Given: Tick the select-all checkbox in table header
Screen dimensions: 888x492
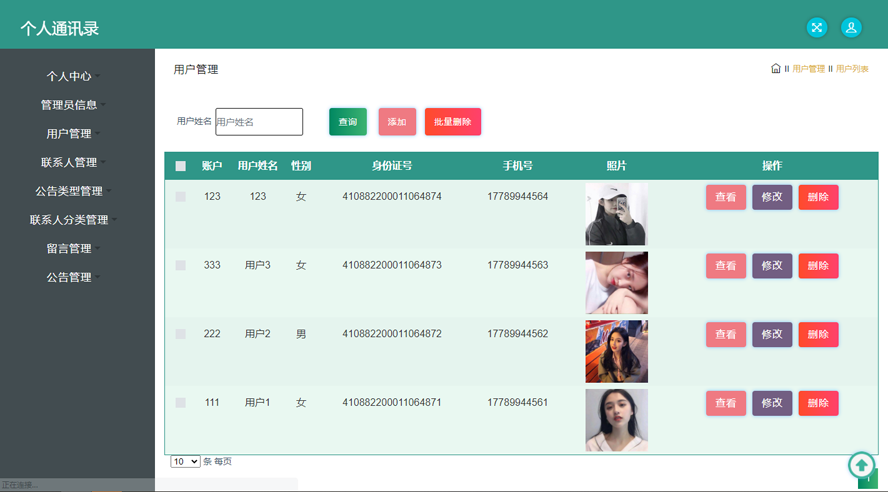Looking at the screenshot, I should (181, 166).
